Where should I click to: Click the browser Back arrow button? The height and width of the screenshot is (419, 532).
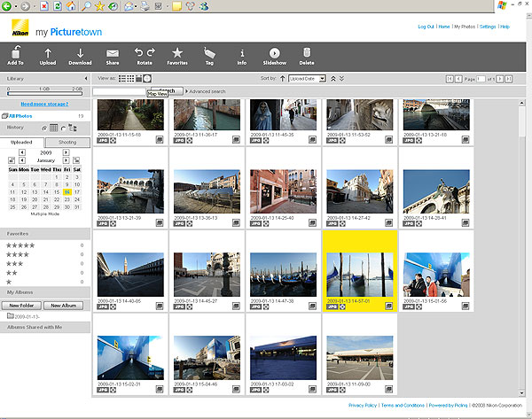[6, 6]
